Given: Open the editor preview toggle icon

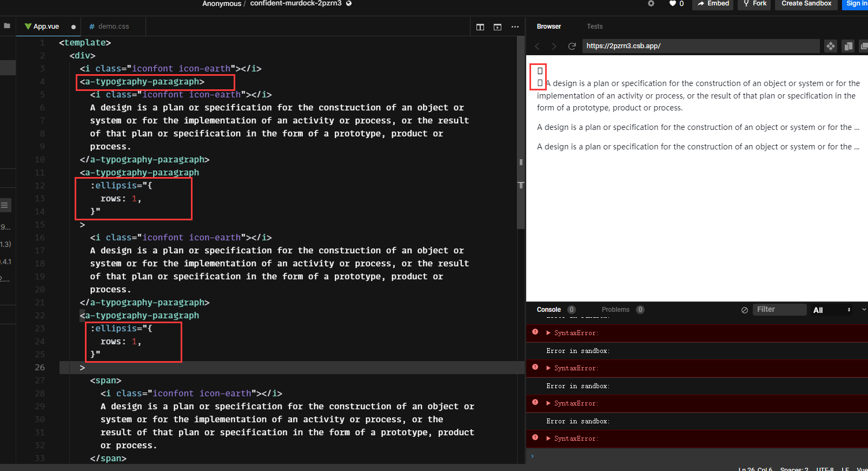Looking at the screenshot, I should click(x=498, y=27).
